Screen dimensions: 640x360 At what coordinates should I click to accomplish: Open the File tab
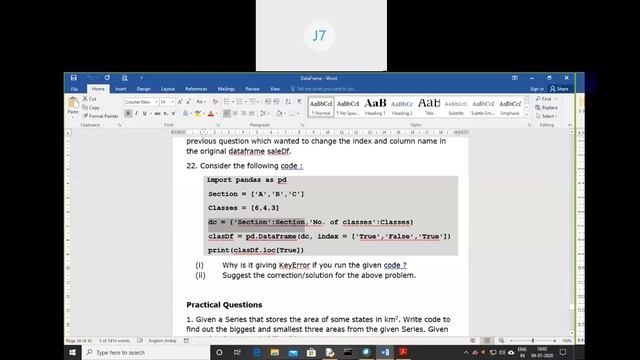(x=74, y=89)
